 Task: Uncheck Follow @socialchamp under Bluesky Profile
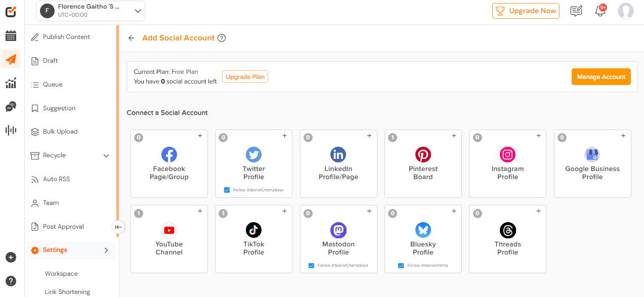click(x=401, y=266)
